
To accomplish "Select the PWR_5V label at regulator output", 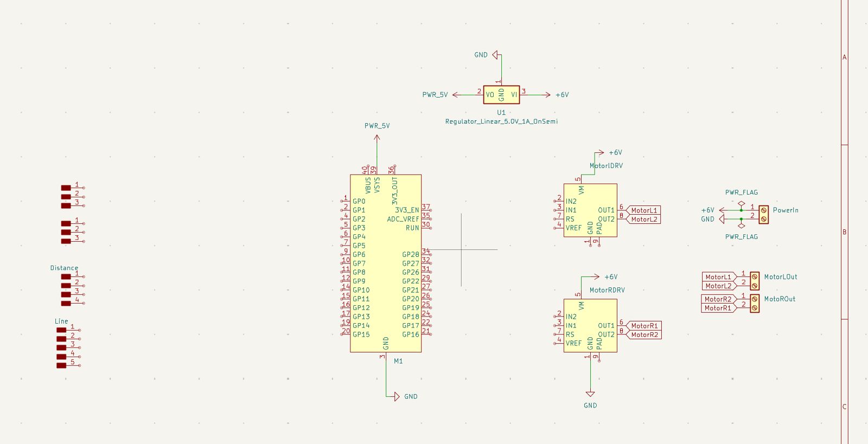I will tap(435, 95).
